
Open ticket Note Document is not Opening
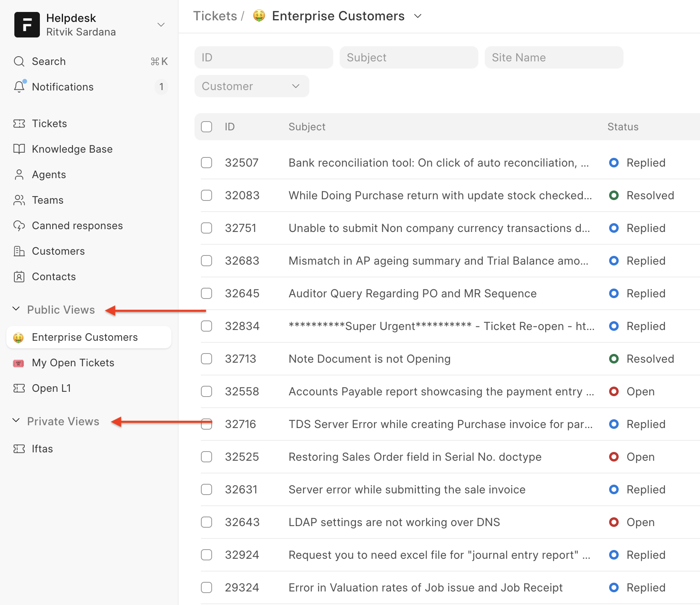[369, 359]
